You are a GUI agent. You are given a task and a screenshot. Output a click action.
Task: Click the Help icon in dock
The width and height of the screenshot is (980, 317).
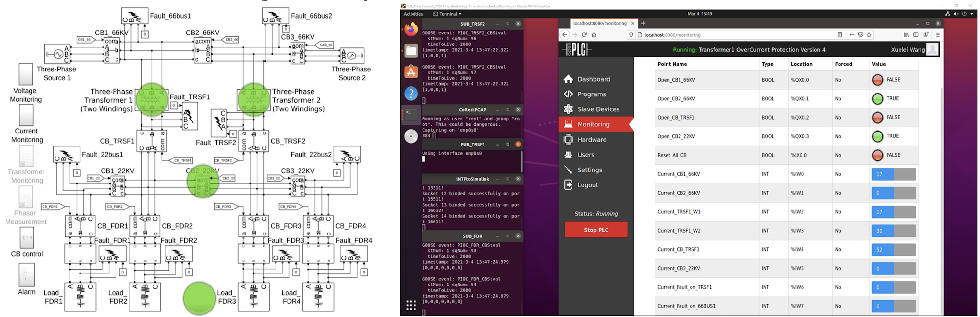(410, 93)
